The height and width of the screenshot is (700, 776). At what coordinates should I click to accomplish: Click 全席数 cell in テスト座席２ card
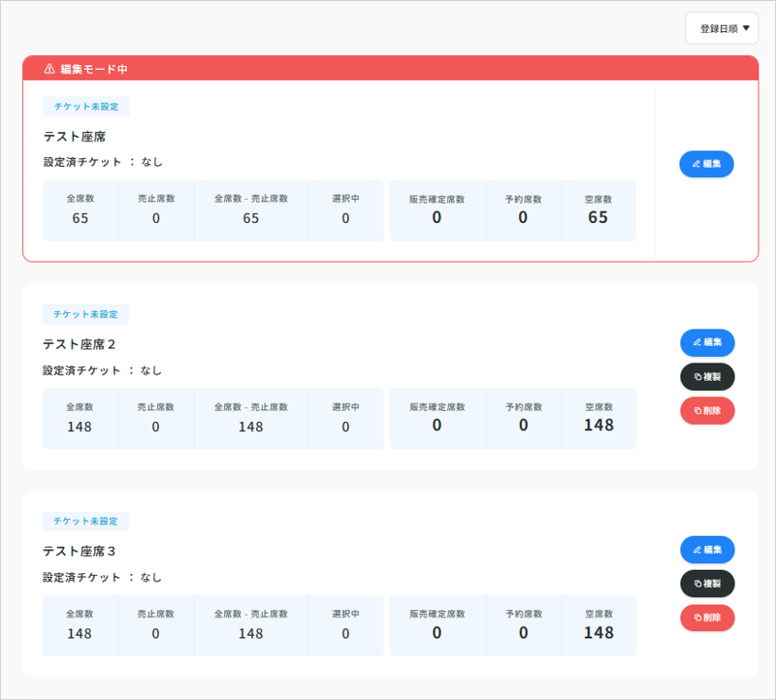[x=80, y=418]
